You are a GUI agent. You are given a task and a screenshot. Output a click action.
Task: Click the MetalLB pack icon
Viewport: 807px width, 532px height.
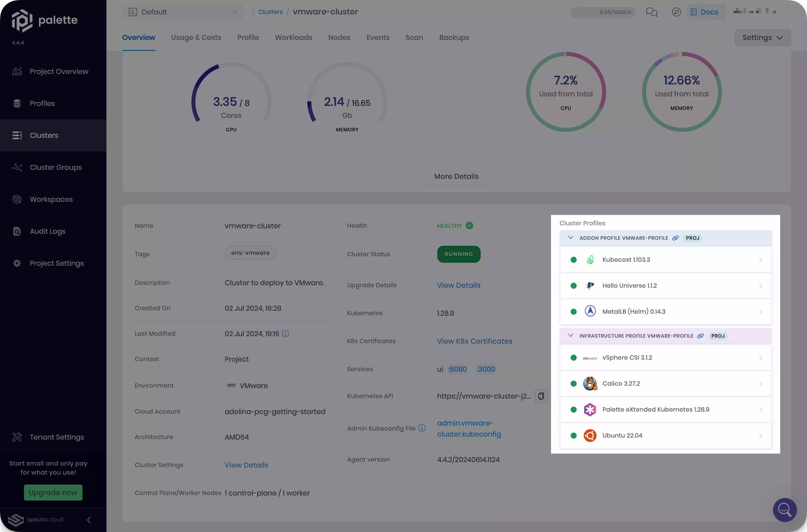(x=590, y=311)
